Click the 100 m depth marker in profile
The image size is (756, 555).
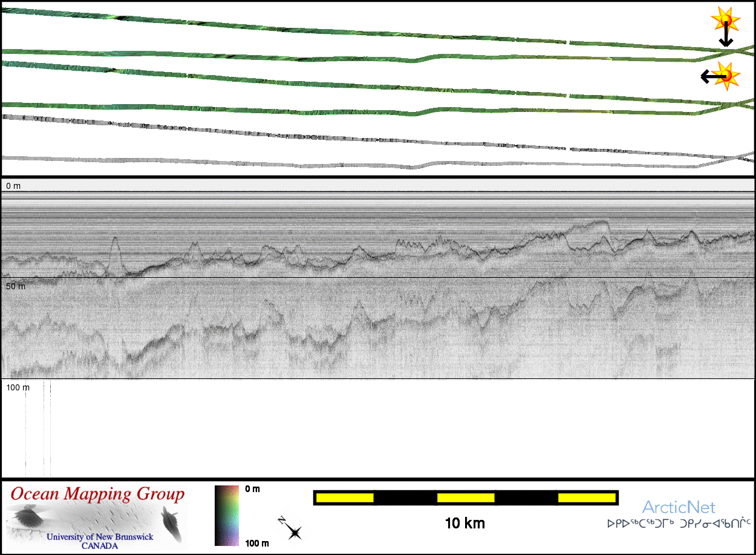18,387
